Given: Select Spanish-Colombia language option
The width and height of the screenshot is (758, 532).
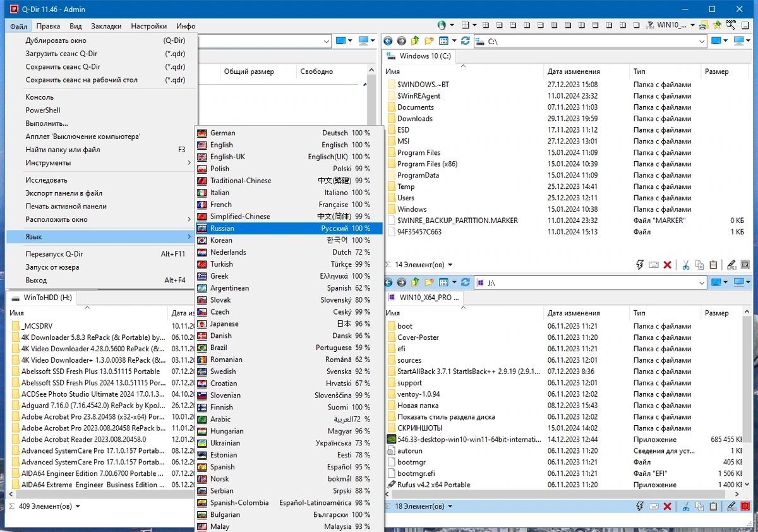Looking at the screenshot, I should coord(289,503).
